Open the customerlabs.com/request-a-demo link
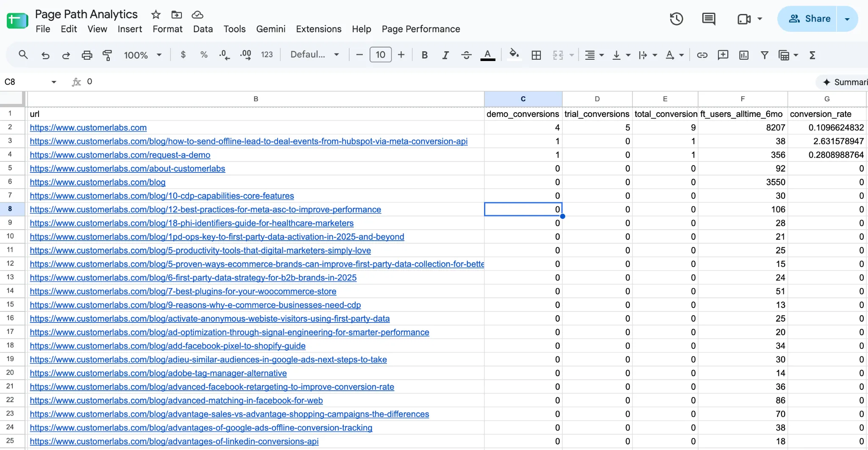Image resolution: width=868 pixels, height=450 pixels. (120, 155)
